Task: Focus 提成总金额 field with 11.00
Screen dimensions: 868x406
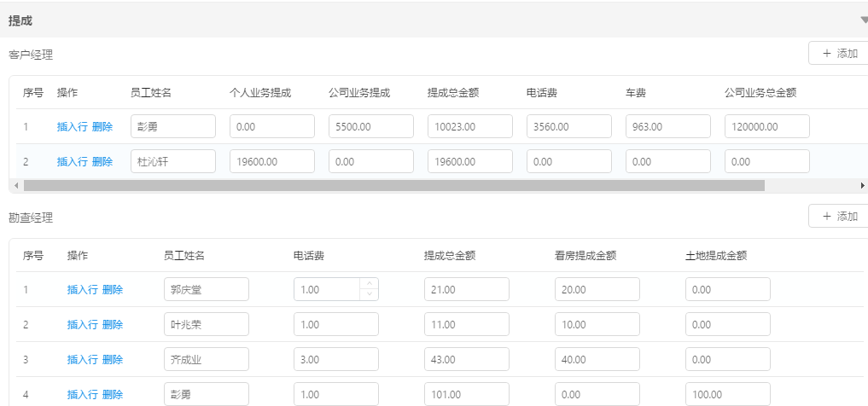Action: click(x=467, y=324)
